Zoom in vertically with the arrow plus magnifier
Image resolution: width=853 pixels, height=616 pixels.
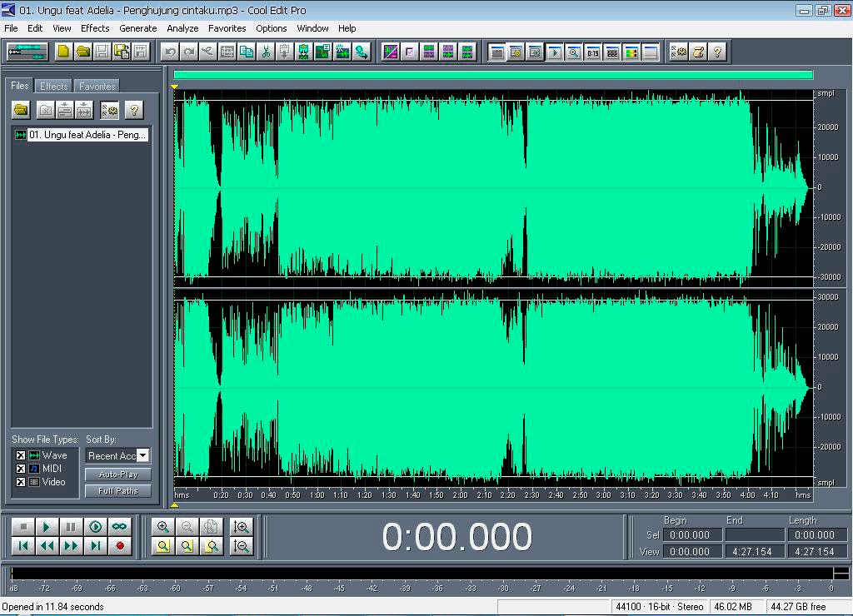[x=241, y=527]
